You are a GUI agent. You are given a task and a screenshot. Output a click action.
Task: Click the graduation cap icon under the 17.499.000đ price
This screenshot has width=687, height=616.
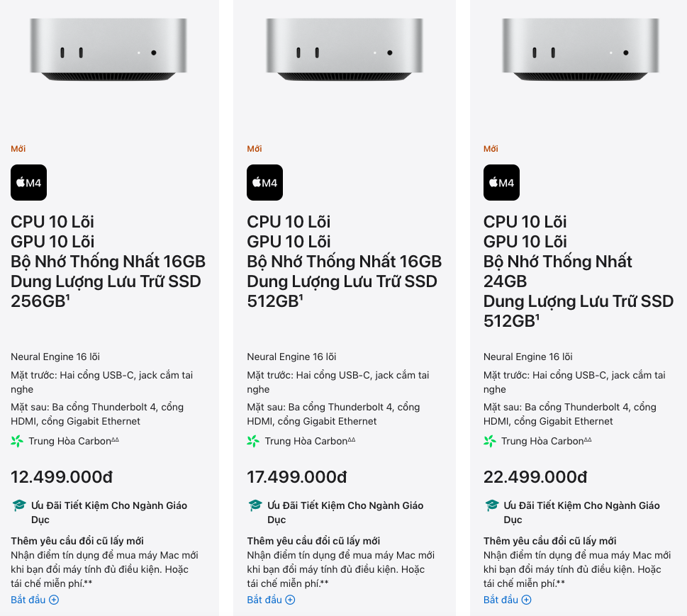click(255, 505)
